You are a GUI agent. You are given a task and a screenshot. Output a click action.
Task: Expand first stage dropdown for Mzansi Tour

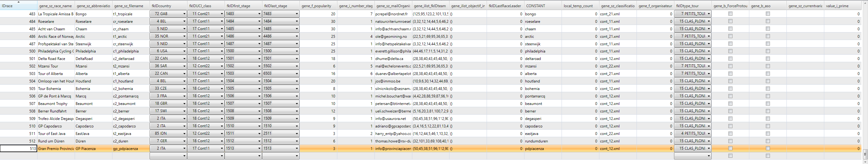pyautogui.click(x=259, y=66)
